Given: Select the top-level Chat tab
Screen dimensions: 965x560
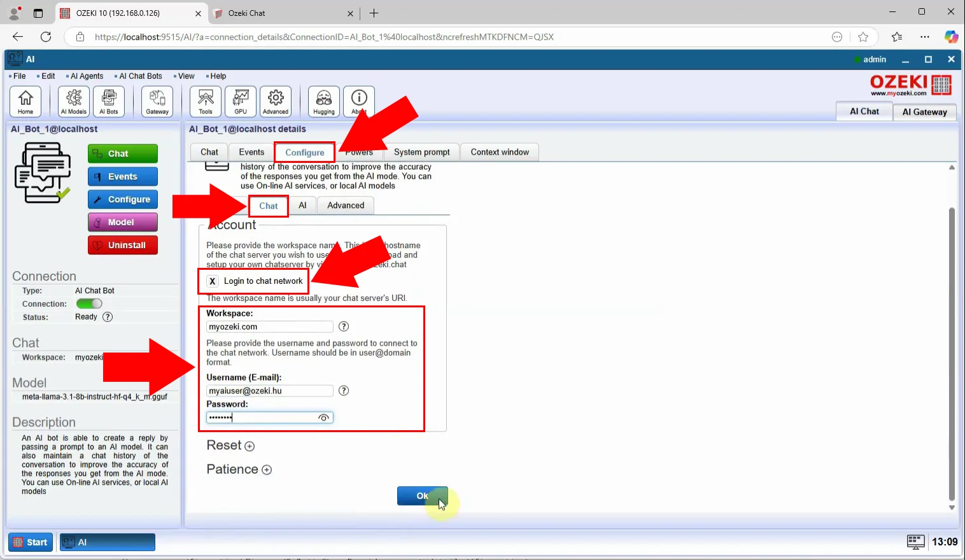Looking at the screenshot, I should tap(209, 152).
